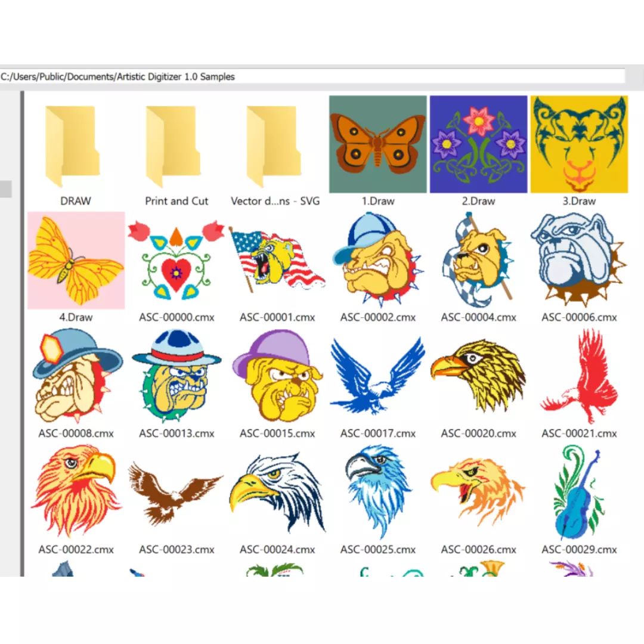Select the ASC-00017.cmx blue eagle design
Image resolution: width=644 pixels, height=644 pixels.
pyautogui.click(x=378, y=377)
